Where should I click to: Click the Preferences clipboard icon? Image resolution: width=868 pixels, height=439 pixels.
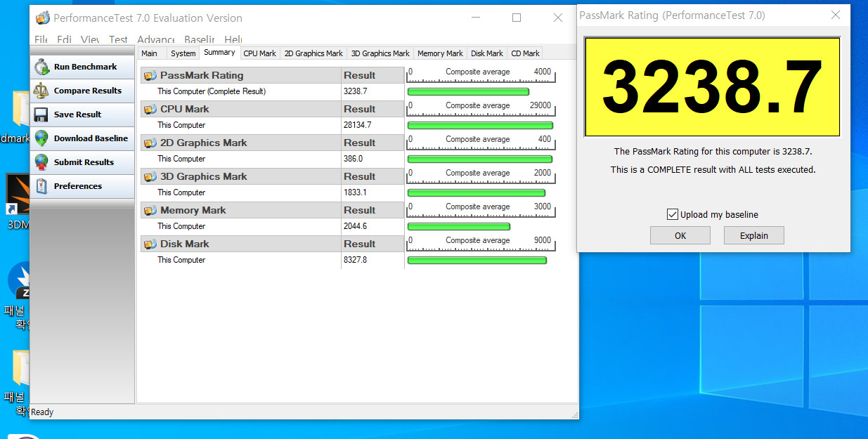(41, 186)
